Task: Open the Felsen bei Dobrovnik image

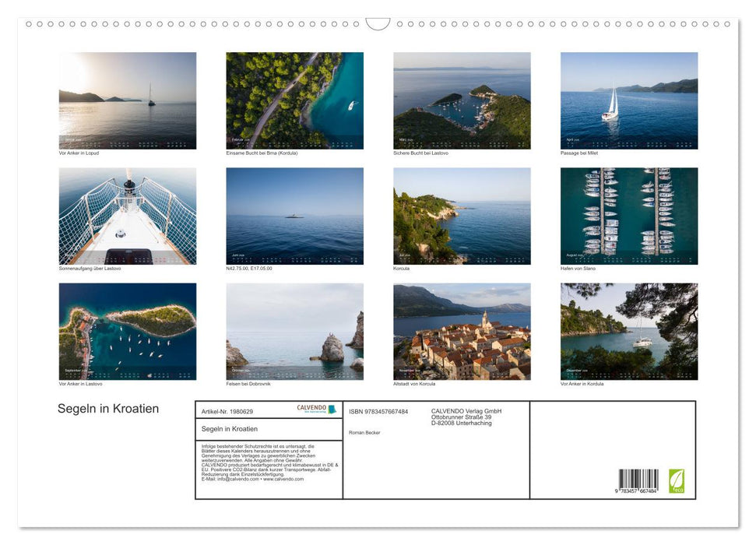Action: [x=294, y=331]
